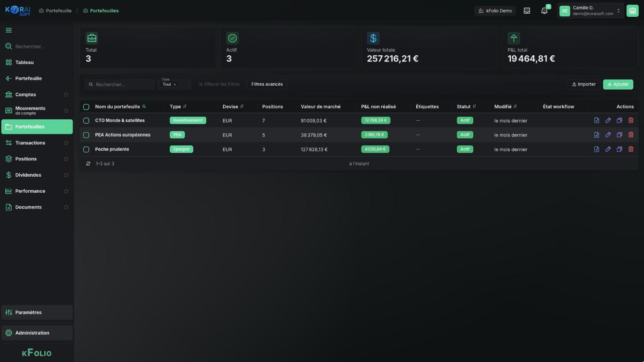644x362 pixels.
Task: Open the Type filter dropdown
Action: [x=174, y=84]
